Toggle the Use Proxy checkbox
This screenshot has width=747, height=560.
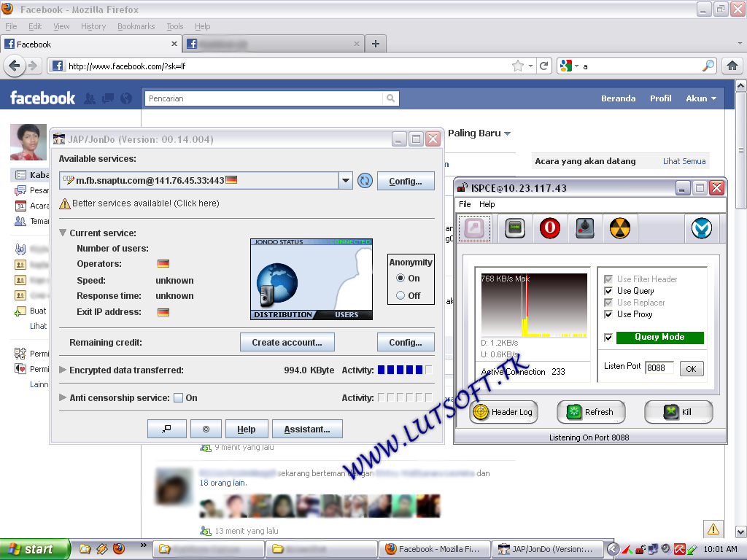point(608,314)
